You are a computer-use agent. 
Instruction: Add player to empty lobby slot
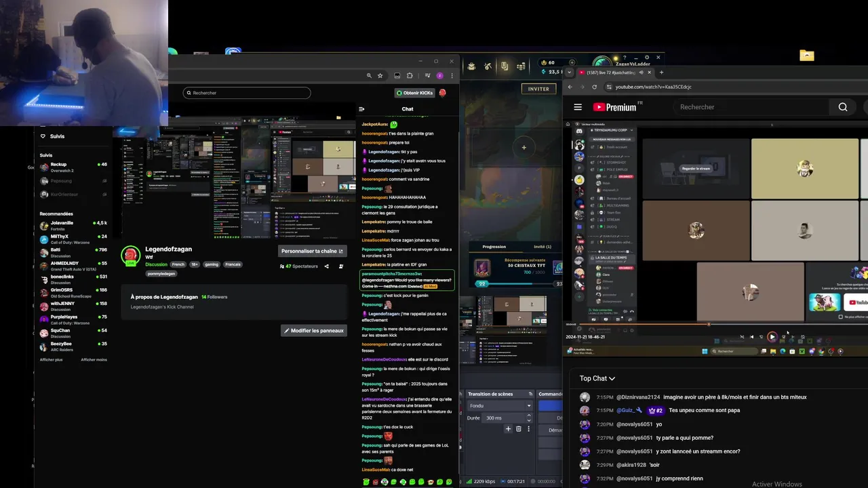point(524,146)
